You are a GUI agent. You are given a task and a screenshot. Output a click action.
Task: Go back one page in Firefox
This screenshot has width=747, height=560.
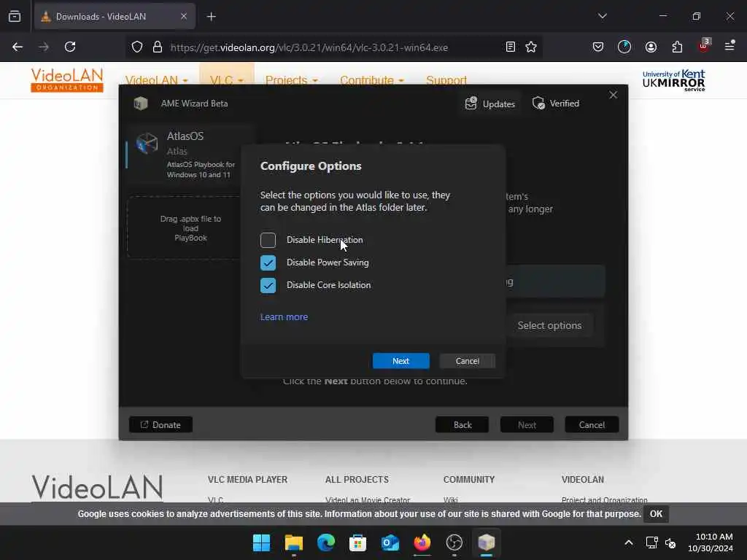point(18,47)
